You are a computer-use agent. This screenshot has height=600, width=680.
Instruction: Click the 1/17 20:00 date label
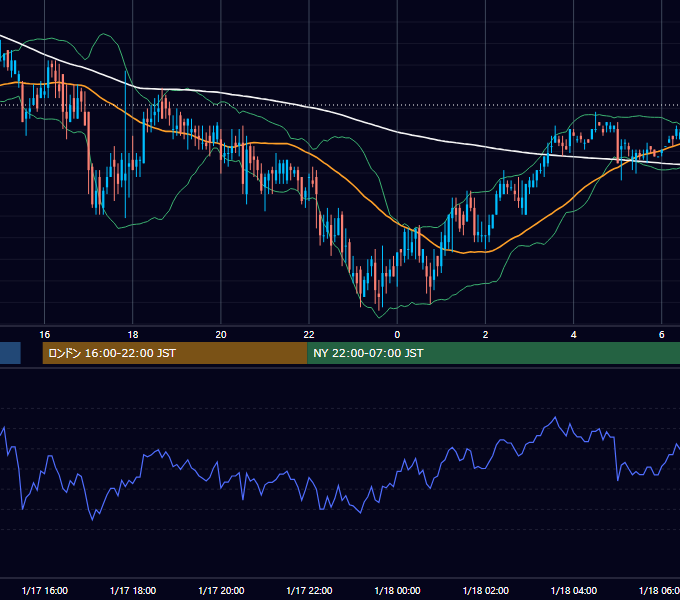(x=221, y=590)
